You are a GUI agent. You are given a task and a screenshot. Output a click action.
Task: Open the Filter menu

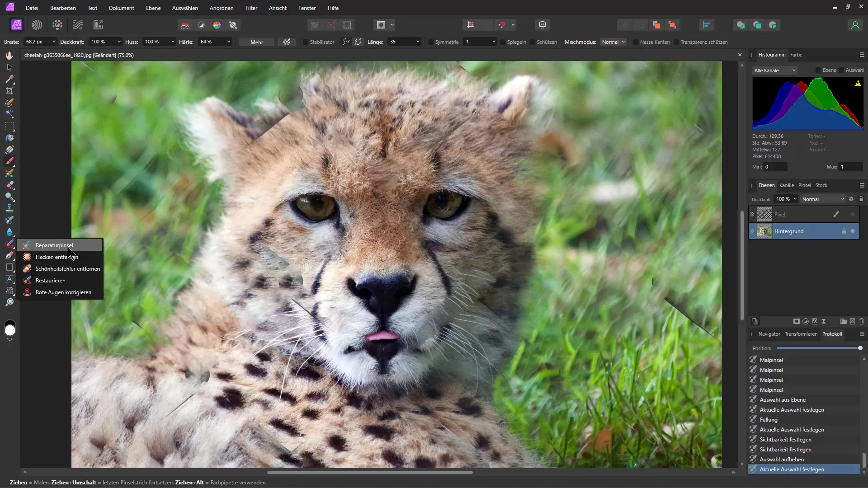[251, 8]
